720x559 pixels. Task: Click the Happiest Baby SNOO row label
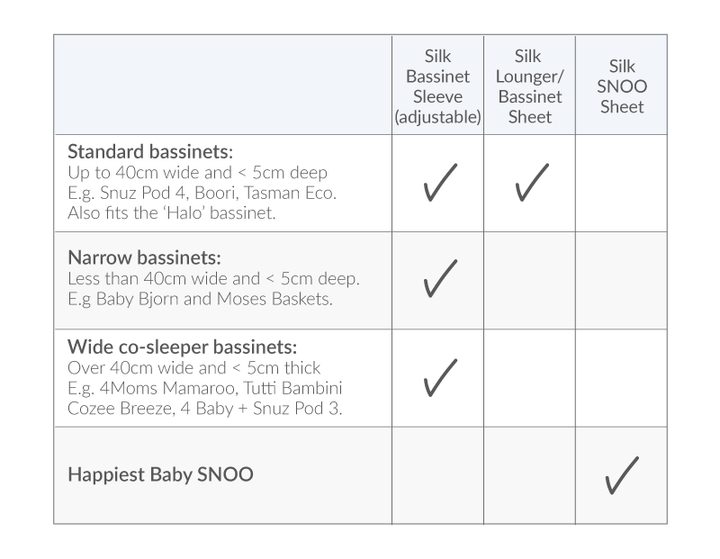(x=160, y=474)
